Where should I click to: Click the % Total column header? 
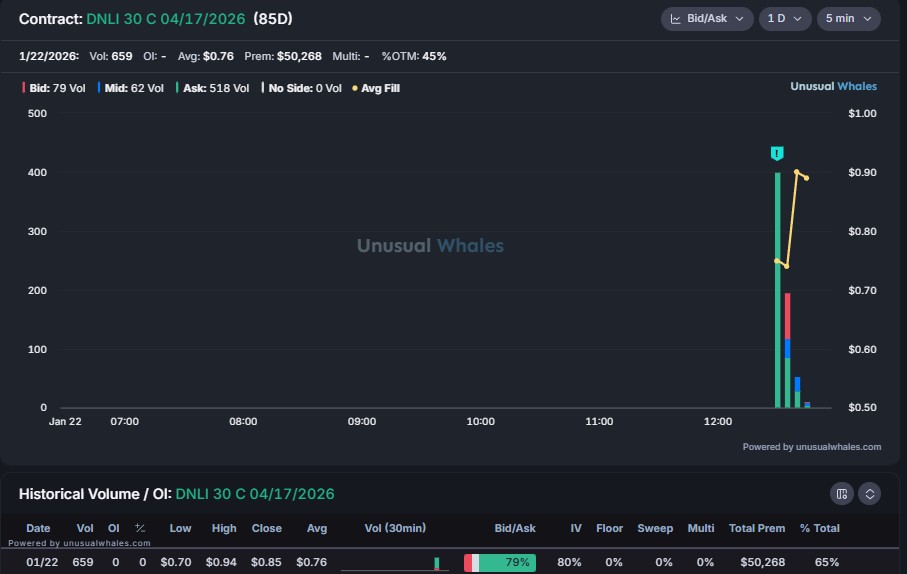[x=819, y=528]
